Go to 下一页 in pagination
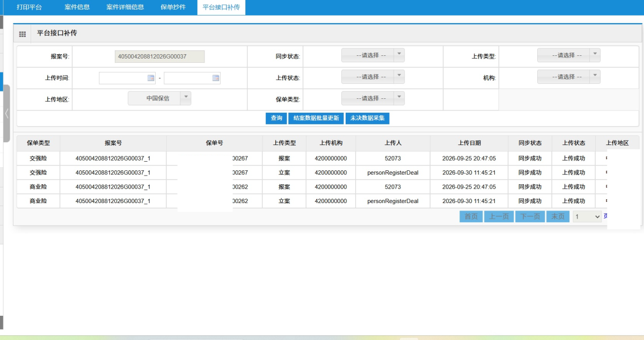This screenshot has height=340, width=644. [x=530, y=216]
